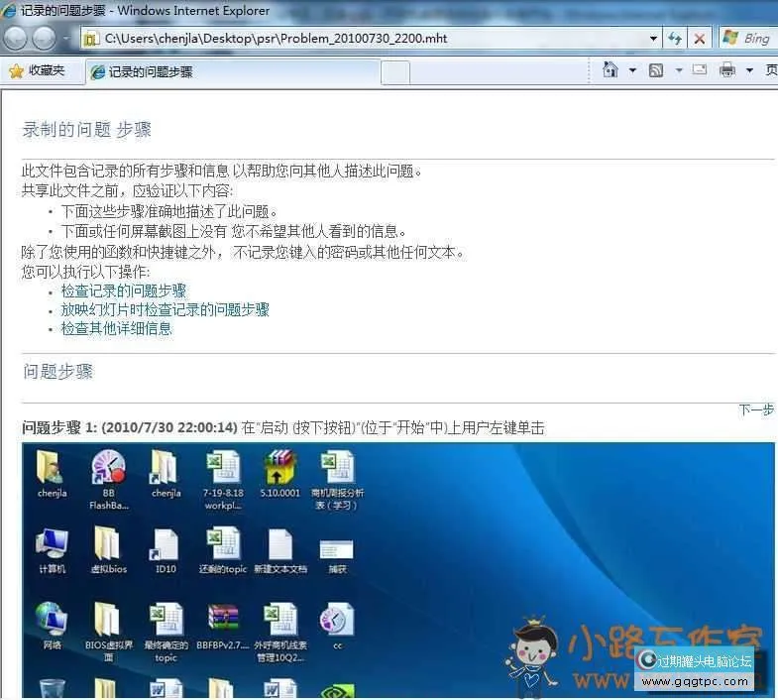Click the 问题步骤 section heading
The width and height of the screenshot is (778, 700).
pos(58,372)
